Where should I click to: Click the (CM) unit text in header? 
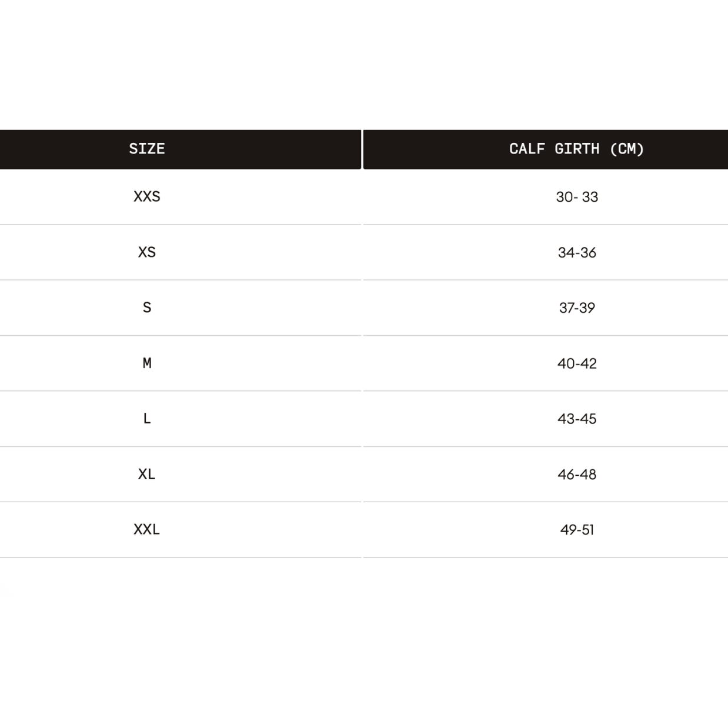coord(627,149)
